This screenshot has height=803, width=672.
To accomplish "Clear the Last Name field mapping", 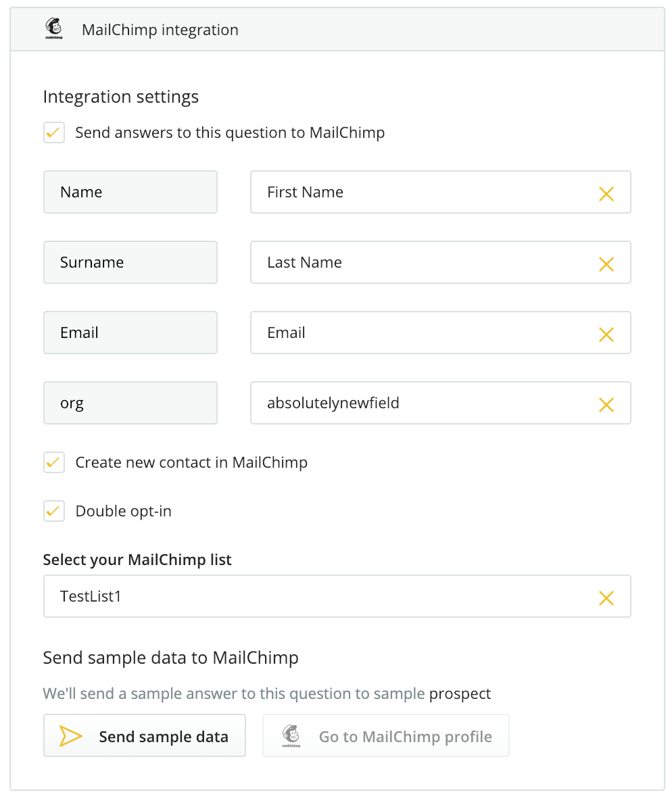I will [606, 264].
